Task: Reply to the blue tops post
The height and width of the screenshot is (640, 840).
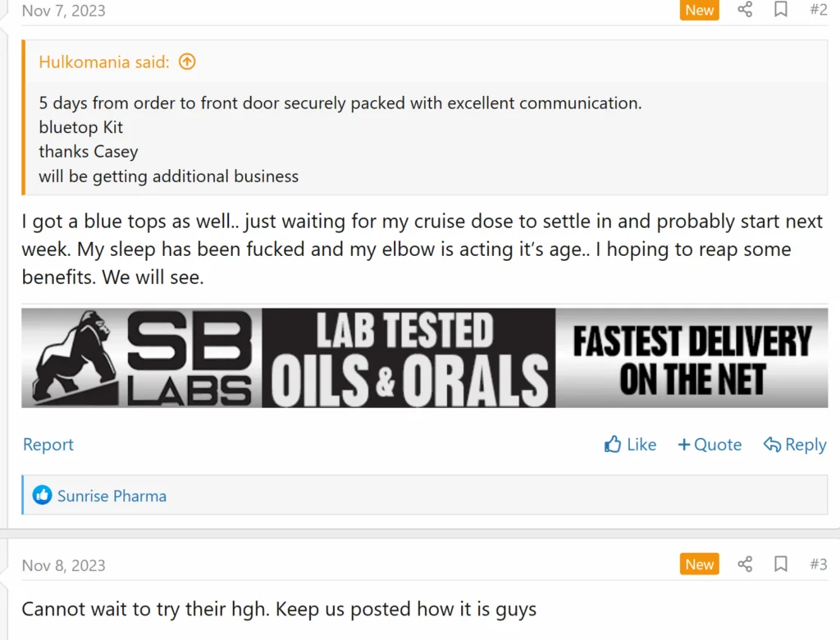Action: [794, 445]
